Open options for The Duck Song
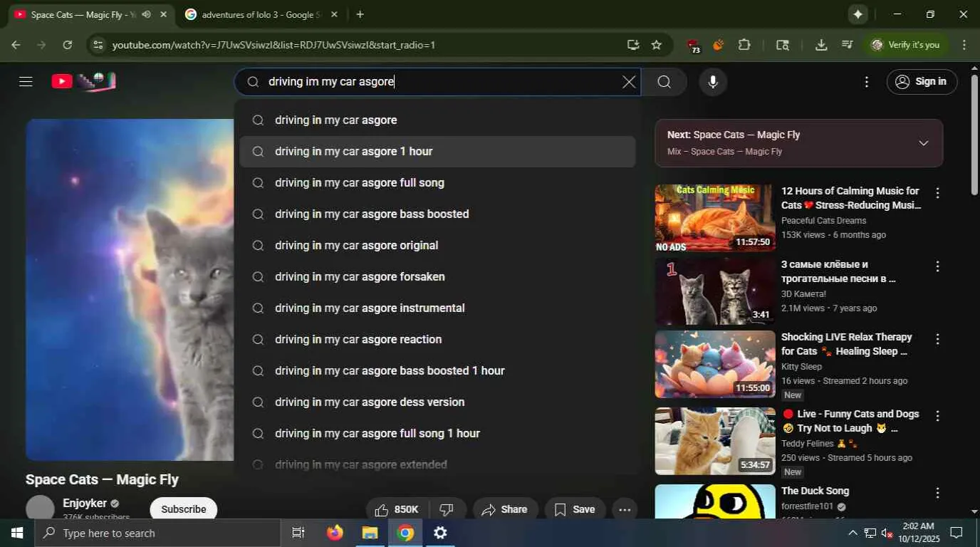The height and width of the screenshot is (547, 980). [937, 493]
